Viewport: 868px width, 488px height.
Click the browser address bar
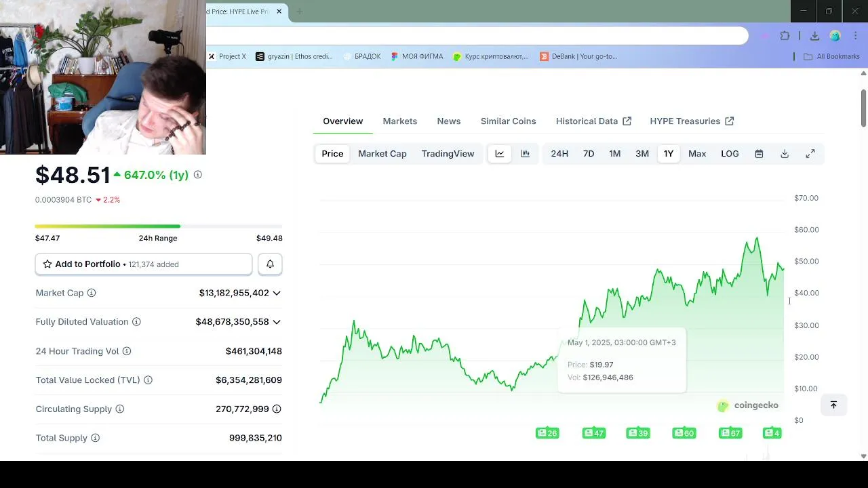(477, 36)
